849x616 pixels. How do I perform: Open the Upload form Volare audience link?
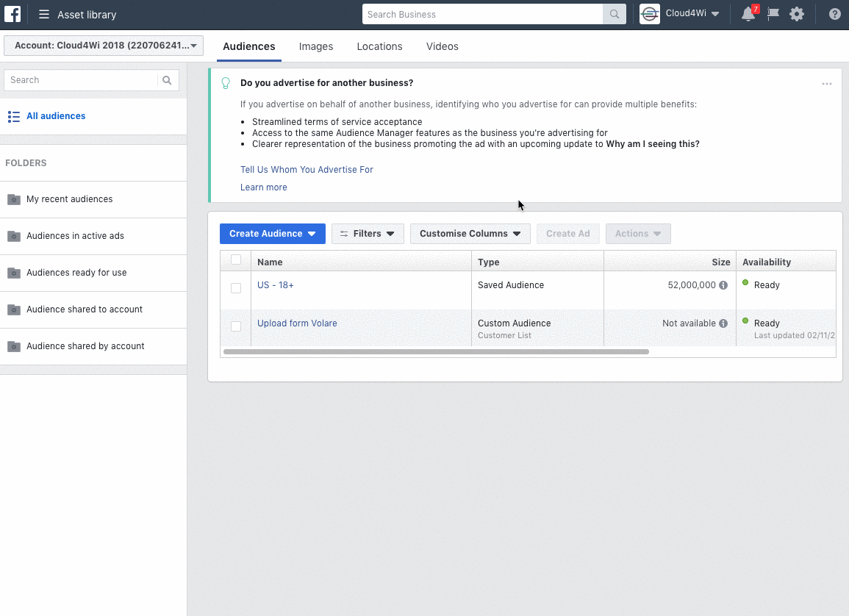297,323
